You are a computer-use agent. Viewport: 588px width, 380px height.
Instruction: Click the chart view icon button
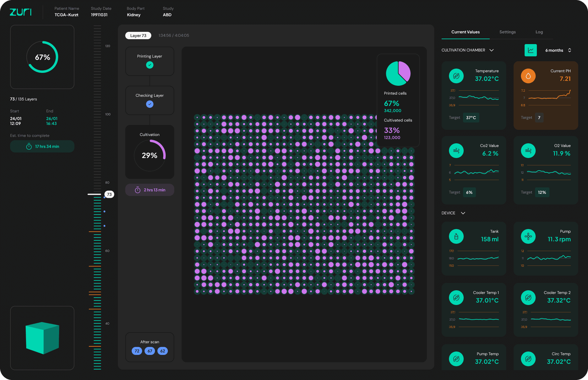tap(530, 50)
